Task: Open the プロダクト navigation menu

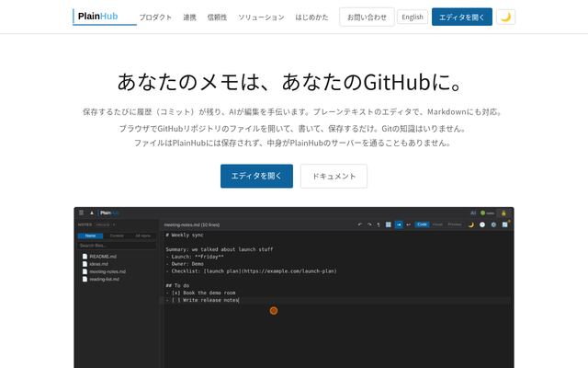Action: tap(155, 17)
